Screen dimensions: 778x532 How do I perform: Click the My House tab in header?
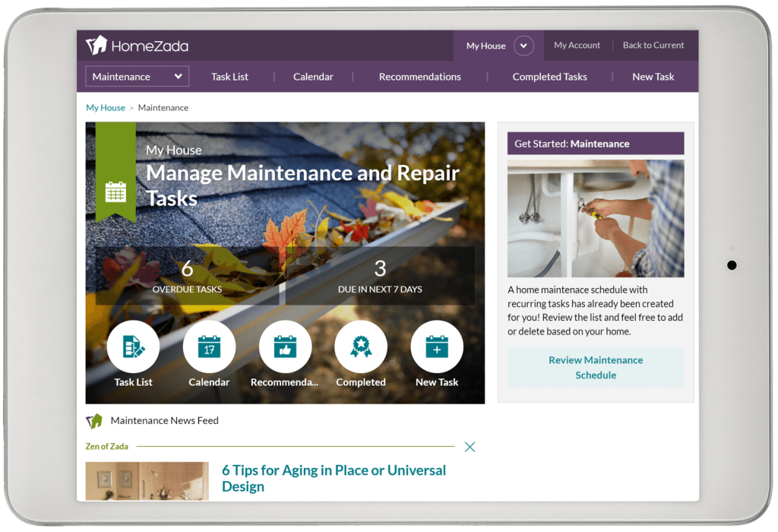[485, 46]
